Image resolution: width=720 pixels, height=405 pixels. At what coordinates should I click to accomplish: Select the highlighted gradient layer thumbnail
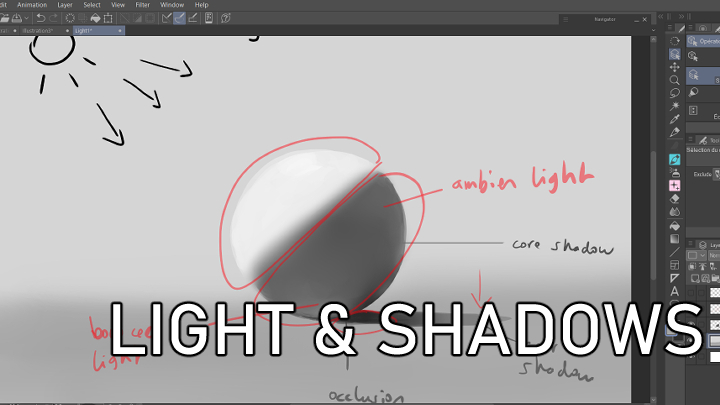715,341
